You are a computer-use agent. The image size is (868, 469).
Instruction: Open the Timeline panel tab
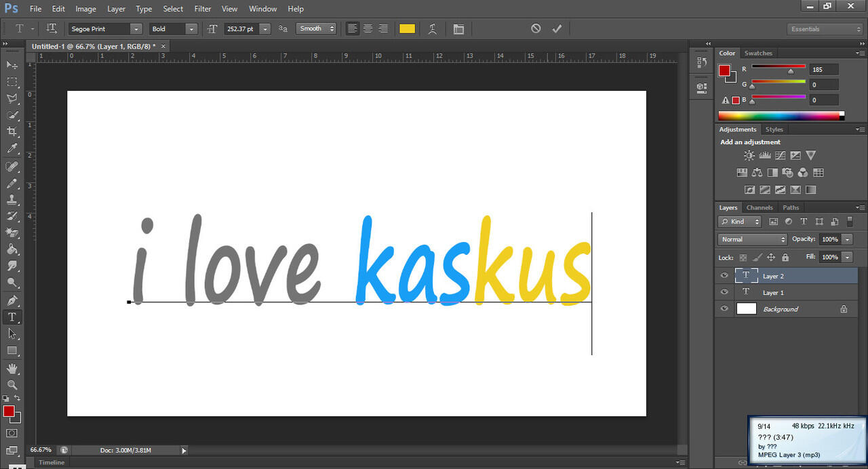[x=52, y=462]
